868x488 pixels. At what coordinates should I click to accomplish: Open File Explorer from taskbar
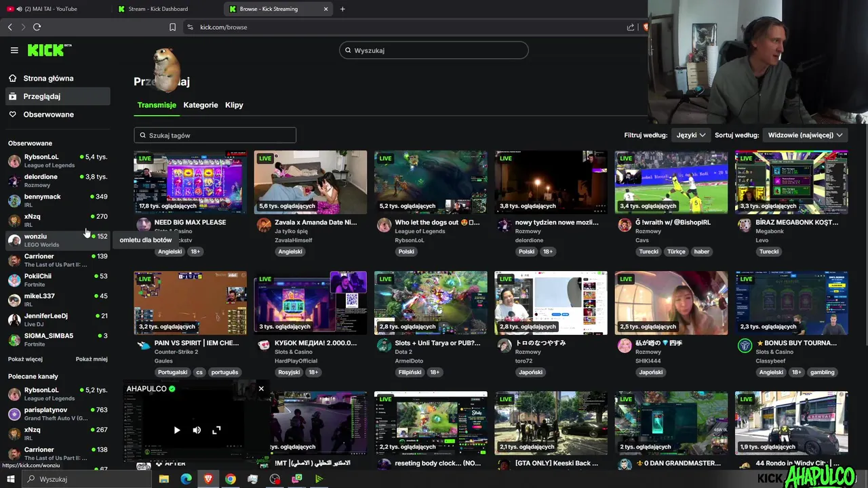(x=164, y=479)
